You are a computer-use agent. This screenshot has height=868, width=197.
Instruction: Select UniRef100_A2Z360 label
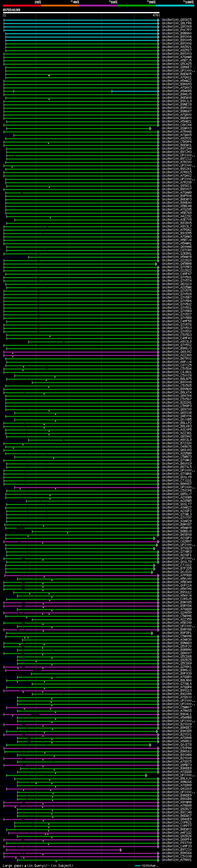click(177, 355)
